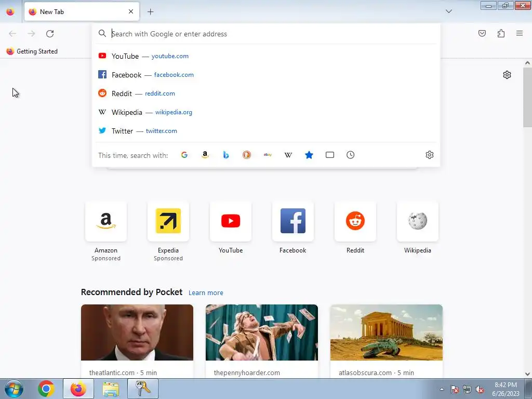Search this time with Wikipedia icon

click(x=288, y=155)
